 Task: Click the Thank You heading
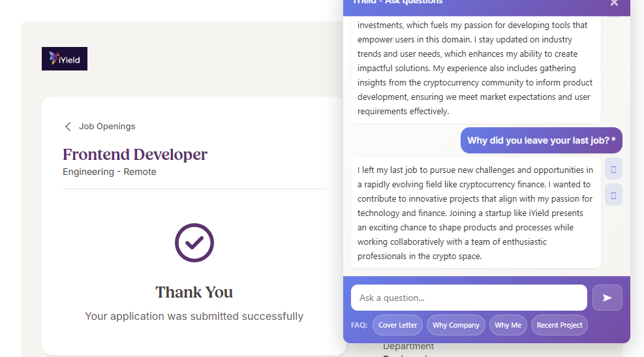click(194, 292)
